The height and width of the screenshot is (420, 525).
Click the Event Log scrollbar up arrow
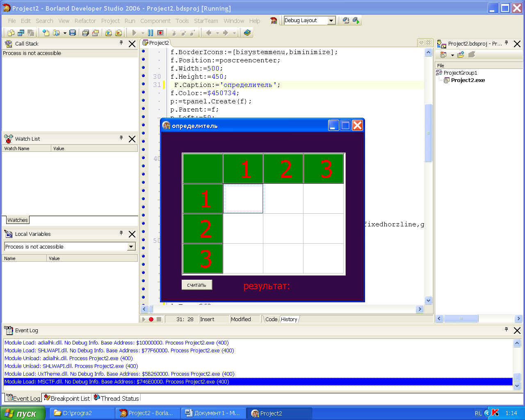517,343
